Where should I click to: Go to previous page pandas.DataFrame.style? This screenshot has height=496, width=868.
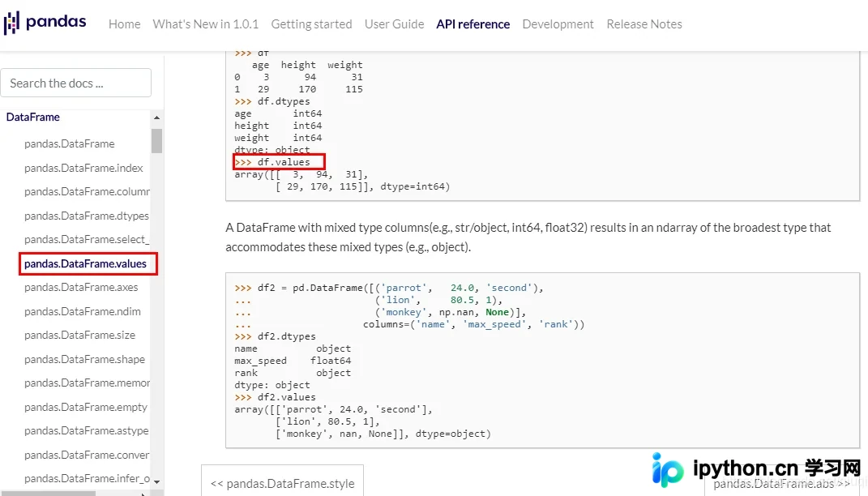(282, 483)
